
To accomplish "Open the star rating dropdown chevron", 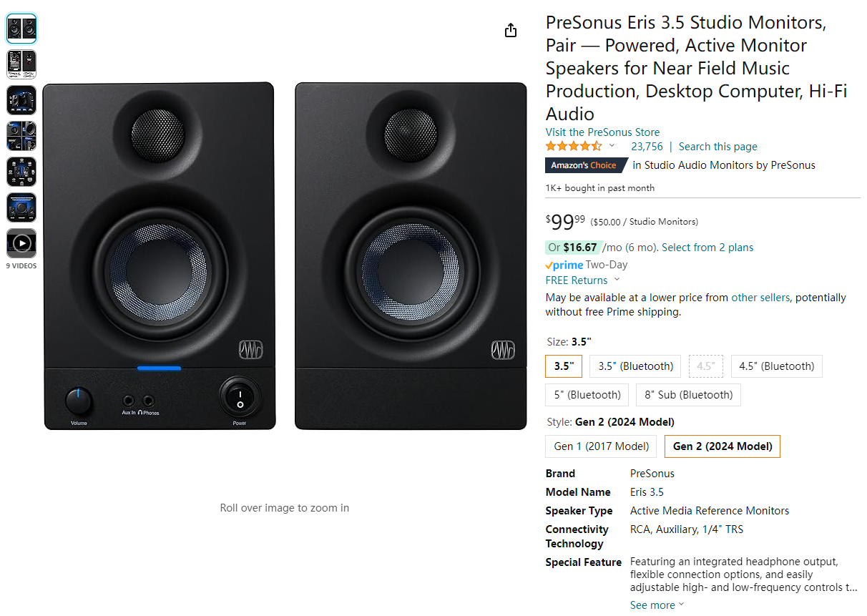I will (612, 146).
